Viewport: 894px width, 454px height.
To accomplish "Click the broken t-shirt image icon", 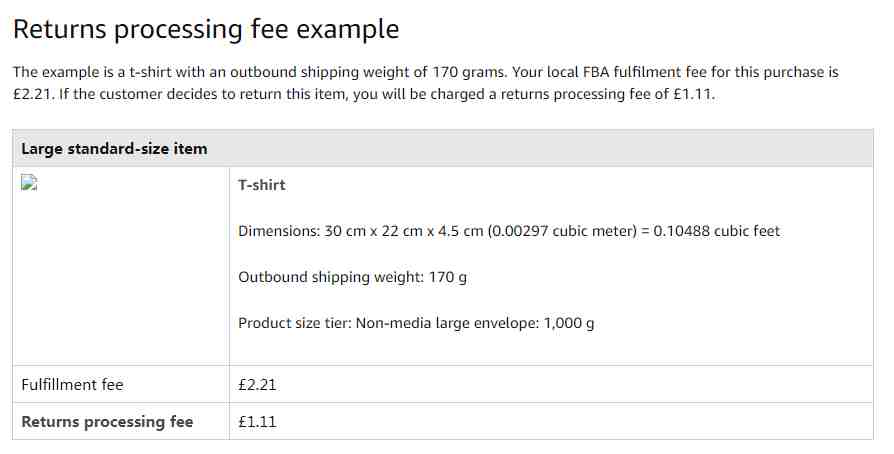I will click(29, 183).
